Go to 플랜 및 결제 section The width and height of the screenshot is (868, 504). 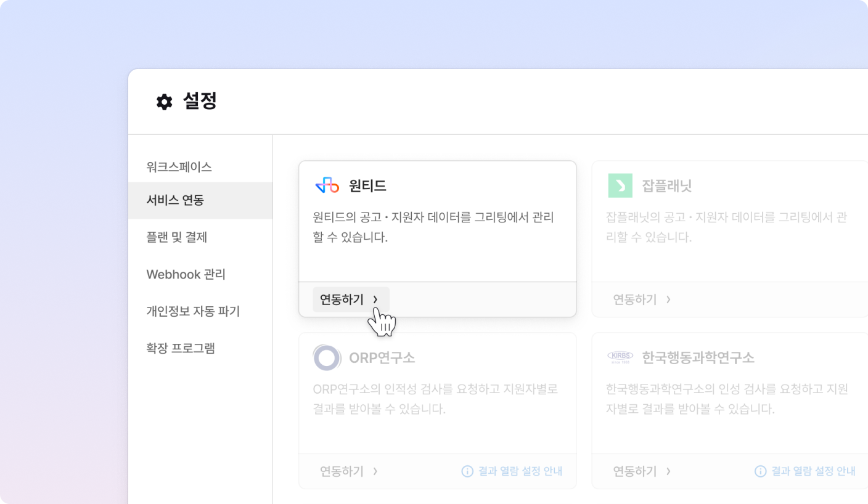[x=176, y=237]
